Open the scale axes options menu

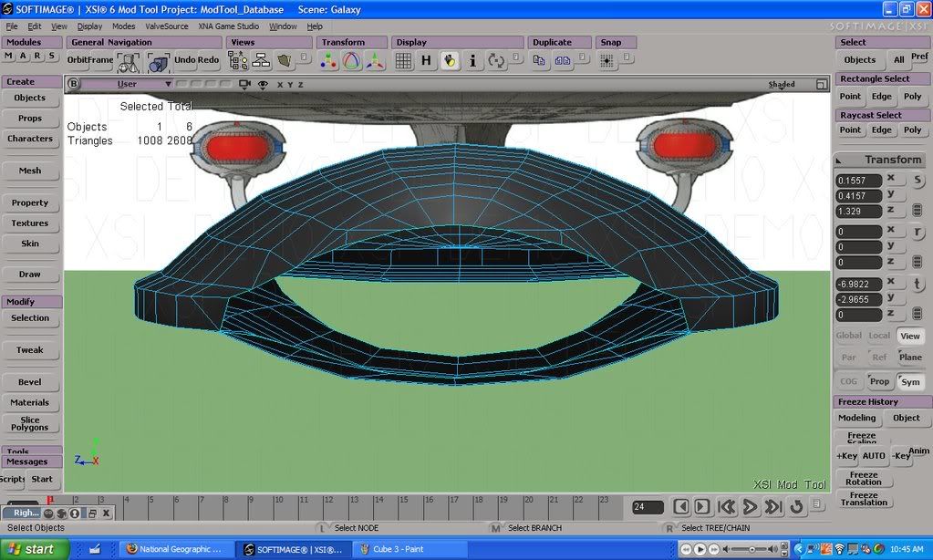coord(917,210)
